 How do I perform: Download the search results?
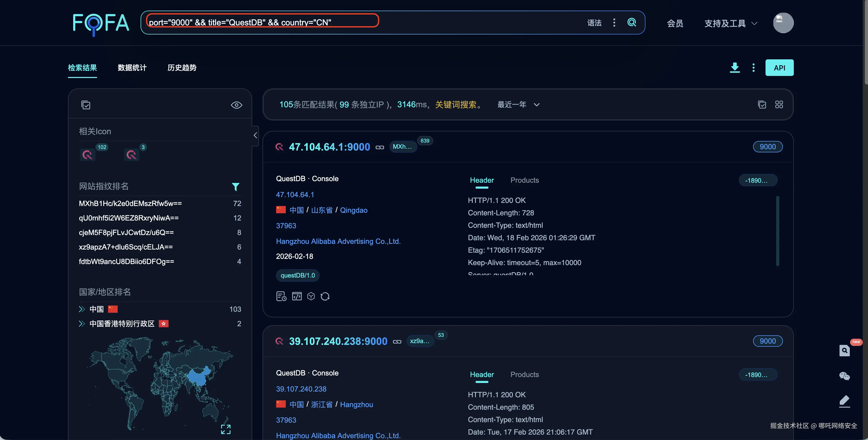pyautogui.click(x=735, y=67)
